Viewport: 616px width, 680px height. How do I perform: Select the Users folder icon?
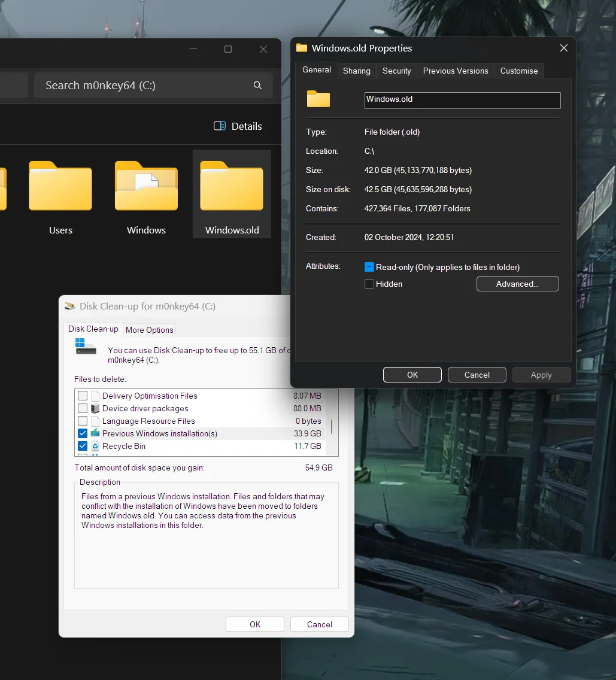[60, 187]
